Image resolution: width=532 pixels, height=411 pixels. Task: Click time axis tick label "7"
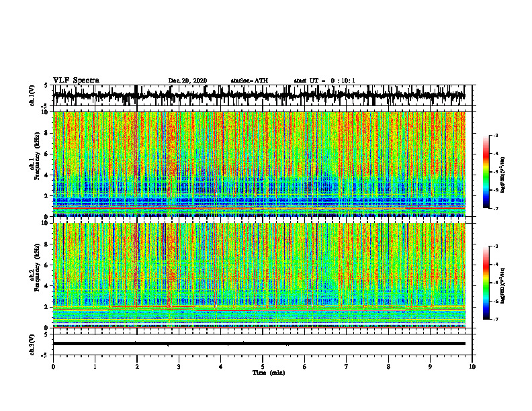point(347,367)
